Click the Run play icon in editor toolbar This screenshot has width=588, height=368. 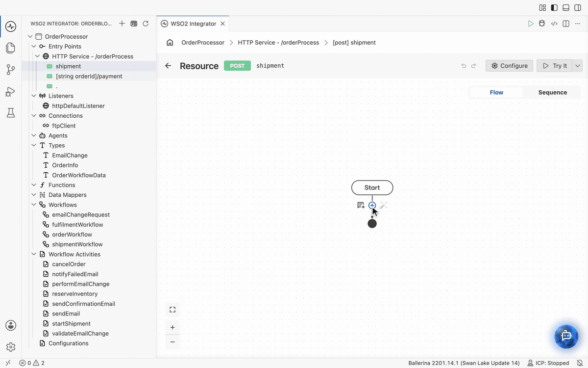(531, 24)
